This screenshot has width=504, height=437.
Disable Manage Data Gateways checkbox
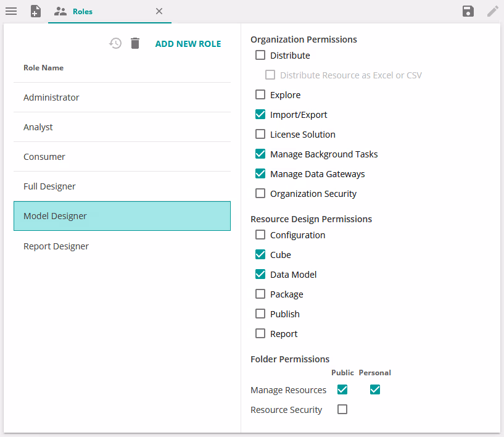[260, 174]
